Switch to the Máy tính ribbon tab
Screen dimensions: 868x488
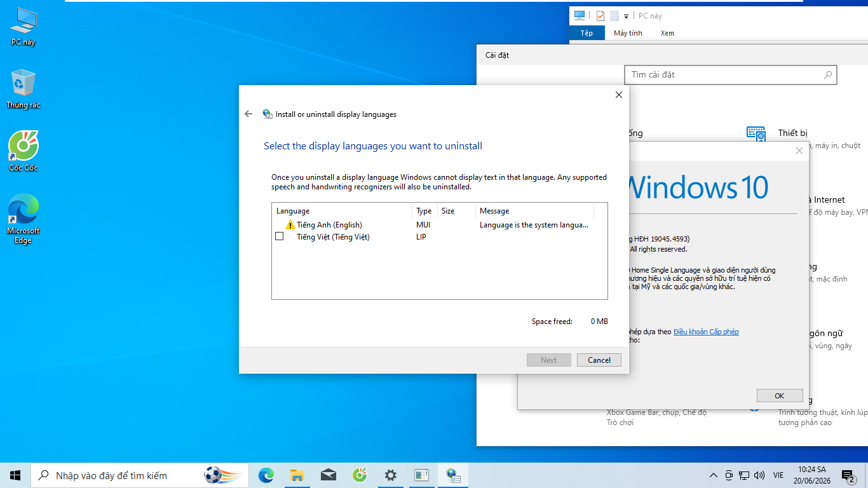point(628,33)
